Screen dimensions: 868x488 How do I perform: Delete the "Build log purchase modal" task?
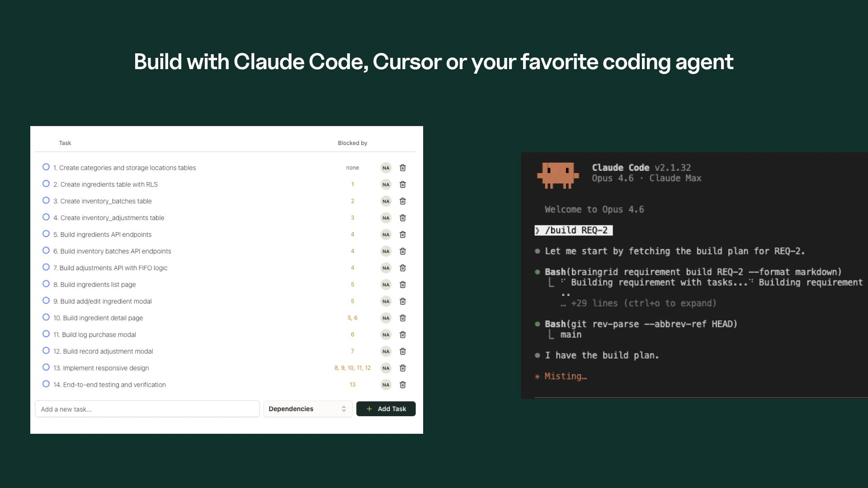[402, 335]
